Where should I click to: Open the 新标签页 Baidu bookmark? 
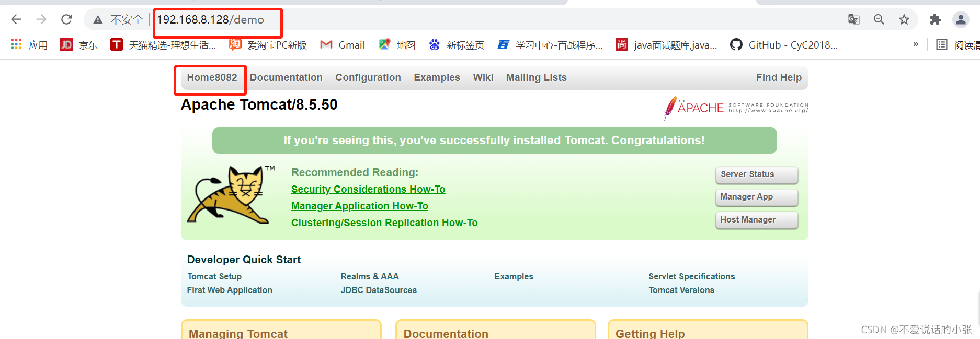pos(457,45)
